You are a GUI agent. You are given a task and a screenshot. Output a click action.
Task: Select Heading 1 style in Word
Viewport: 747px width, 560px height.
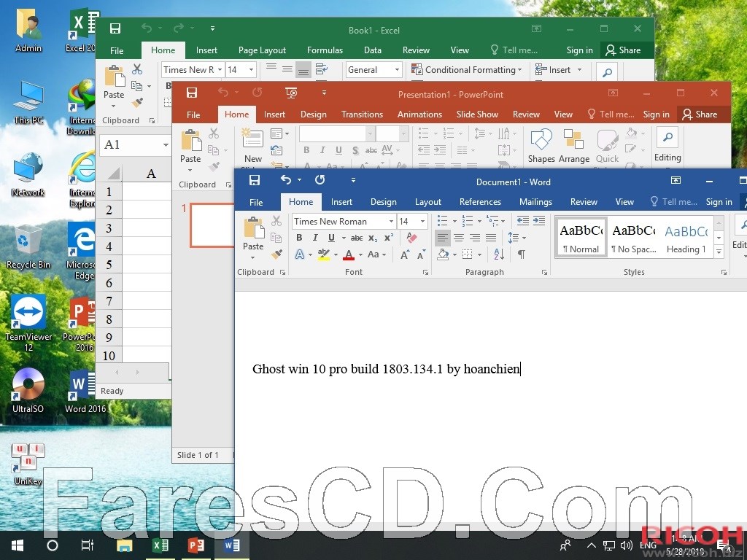[686, 238]
